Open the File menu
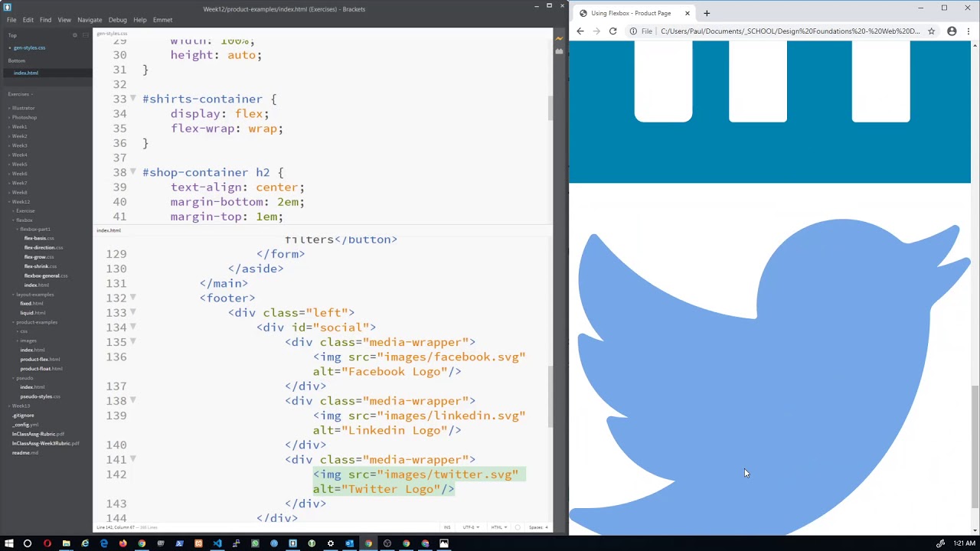 point(11,20)
